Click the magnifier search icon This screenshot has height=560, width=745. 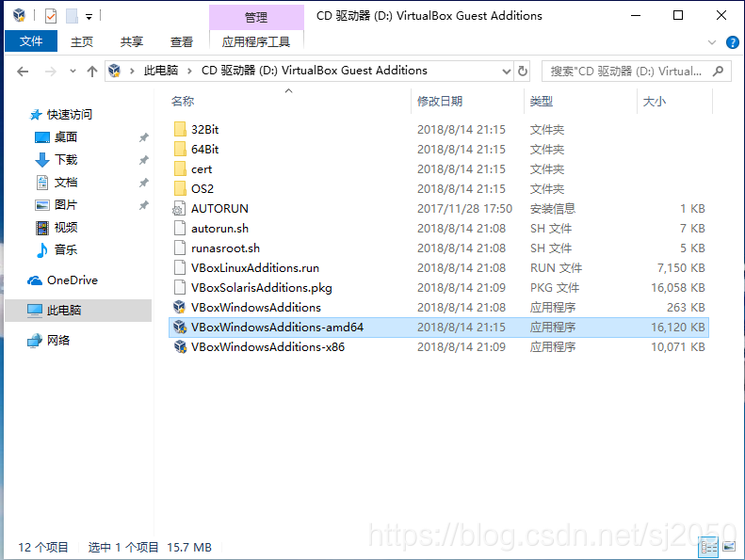[x=718, y=72]
